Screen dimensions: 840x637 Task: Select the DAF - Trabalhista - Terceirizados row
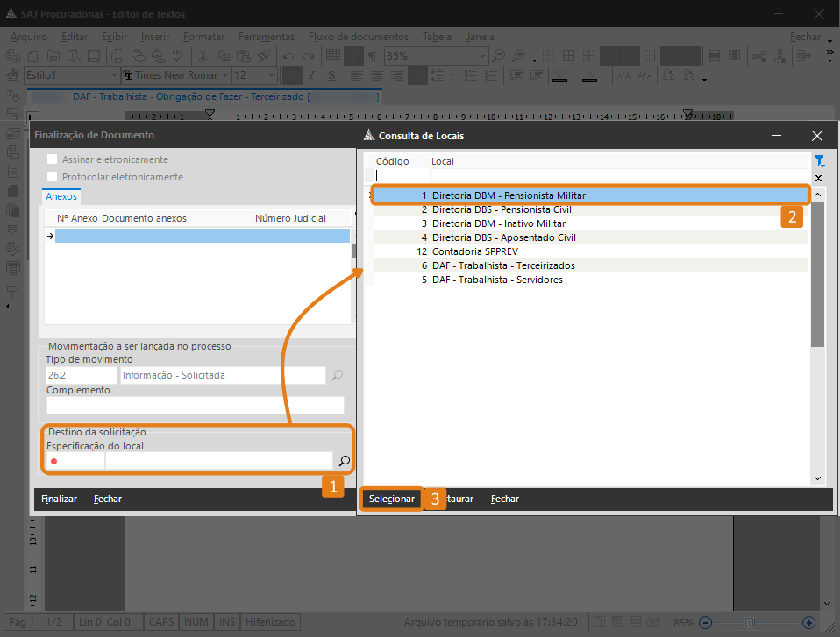(591, 265)
